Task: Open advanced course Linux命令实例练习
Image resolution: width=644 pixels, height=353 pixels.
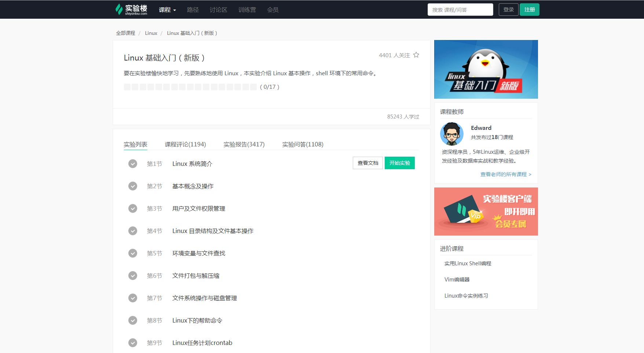Action: 466,296
